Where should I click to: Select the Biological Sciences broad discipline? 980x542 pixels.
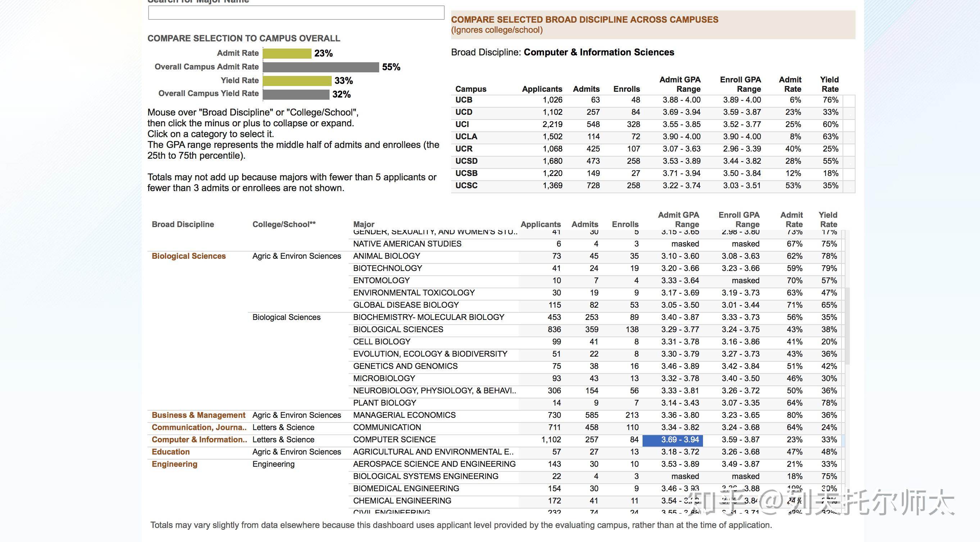pos(189,256)
